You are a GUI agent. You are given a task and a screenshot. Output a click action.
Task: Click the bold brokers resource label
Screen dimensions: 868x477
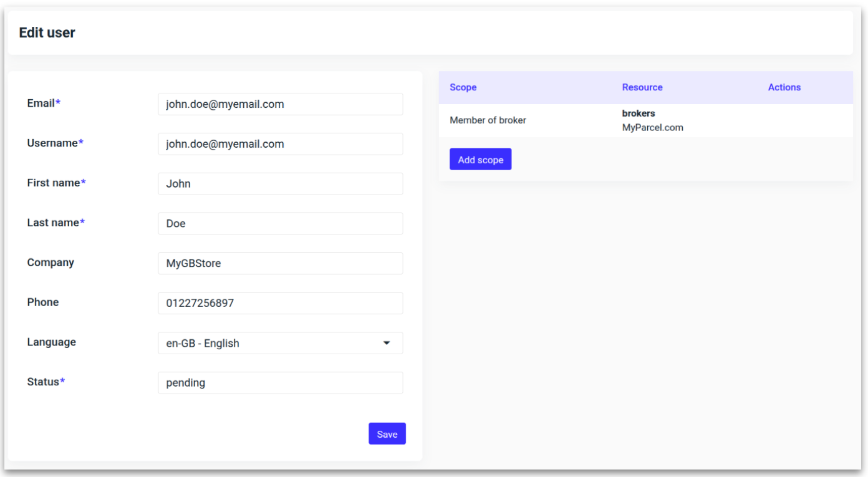pos(638,113)
